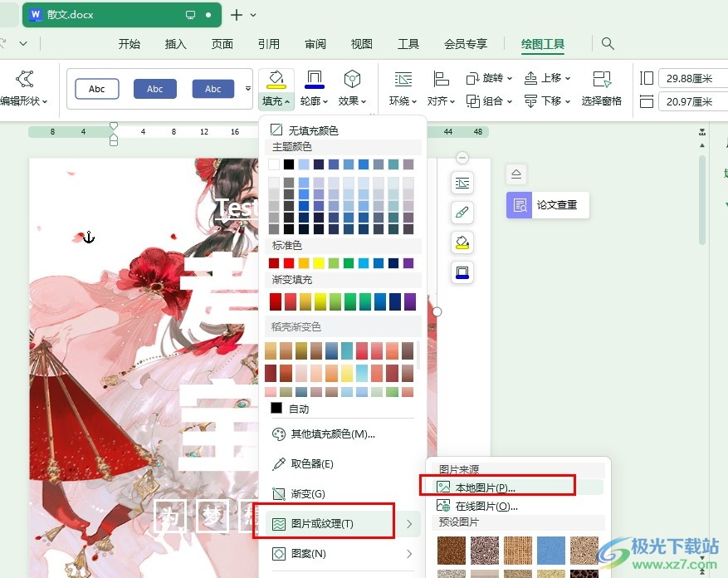Pick the standard purple color swatch
The image size is (728, 578).
pos(408,263)
